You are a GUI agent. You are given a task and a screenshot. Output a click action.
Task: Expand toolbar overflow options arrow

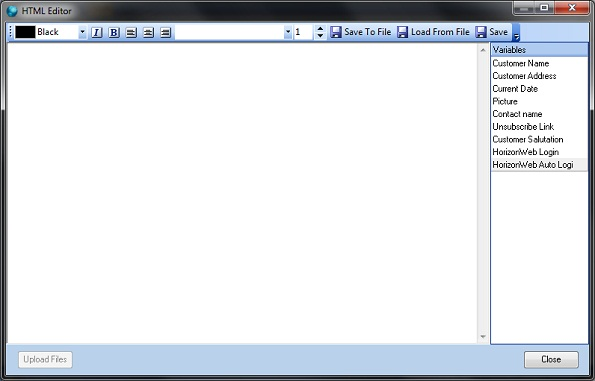pos(516,33)
